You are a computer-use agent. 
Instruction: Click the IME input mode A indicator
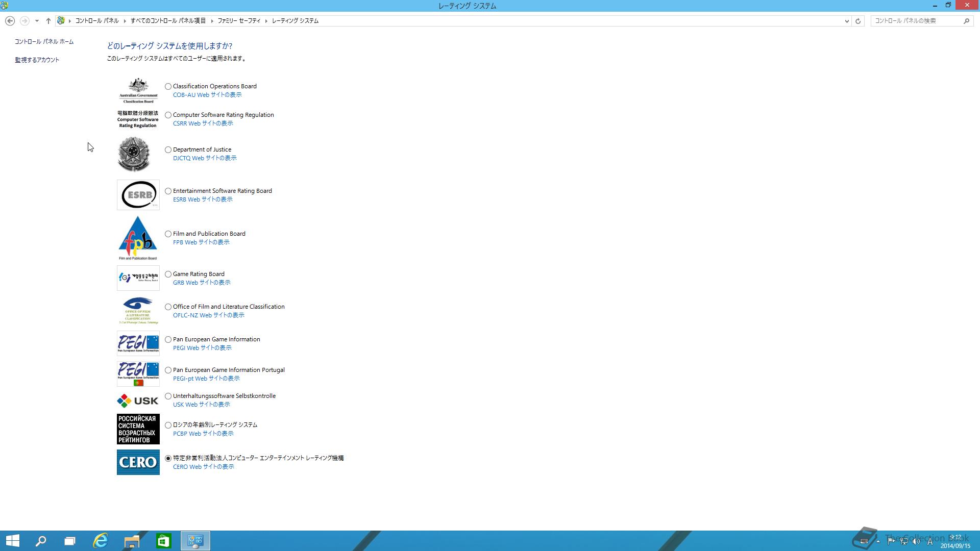pos(929,541)
